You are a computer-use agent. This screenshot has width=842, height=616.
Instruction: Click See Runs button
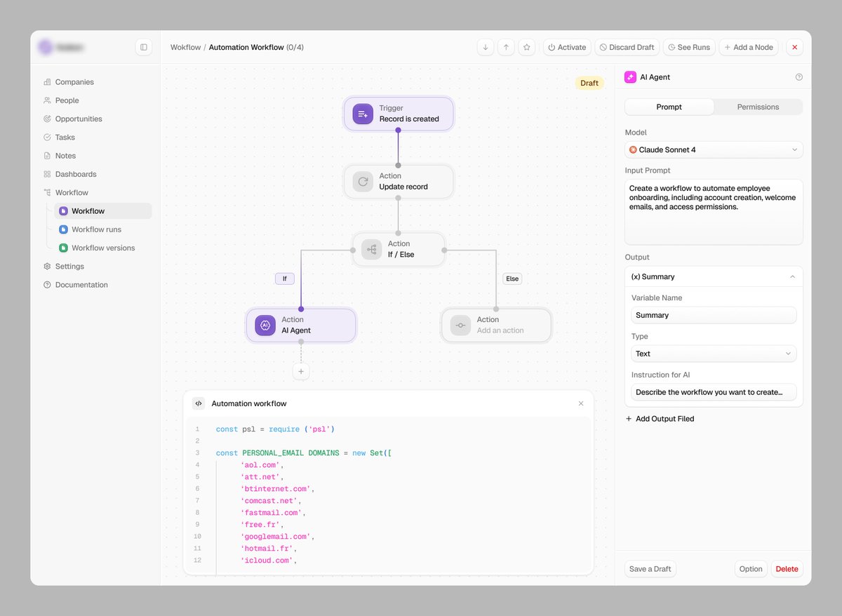tap(689, 47)
